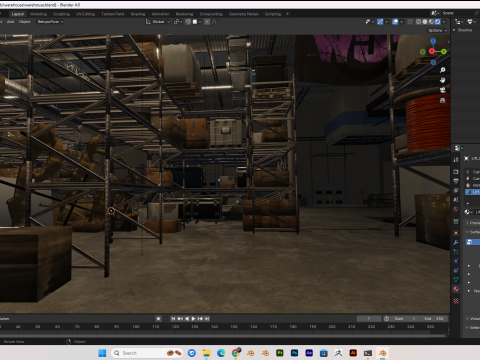Toggle the camera view icon
This screenshot has width=480, height=360.
[x=443, y=90]
